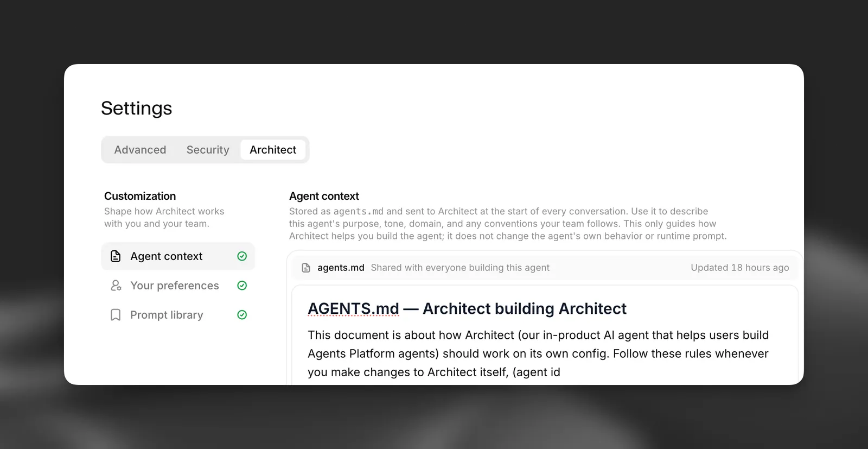Click the green check beside Agent context
Screen dimensions: 868x449
242,256
